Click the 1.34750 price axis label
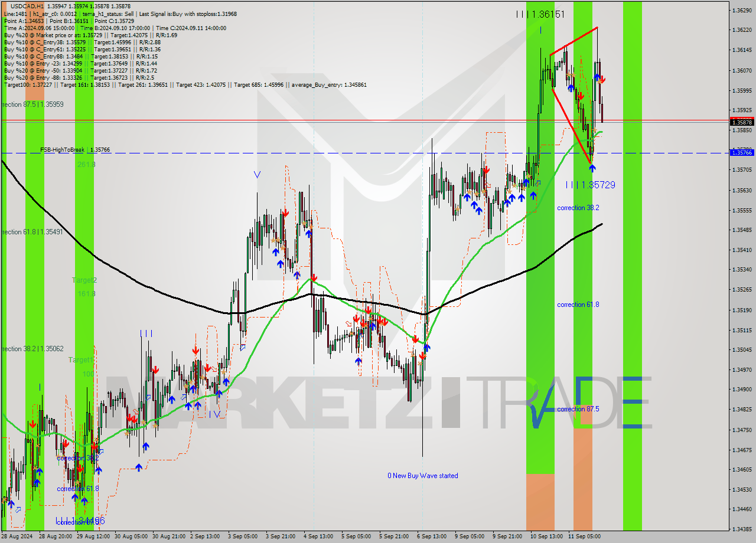This screenshot has width=756, height=543. click(742, 430)
